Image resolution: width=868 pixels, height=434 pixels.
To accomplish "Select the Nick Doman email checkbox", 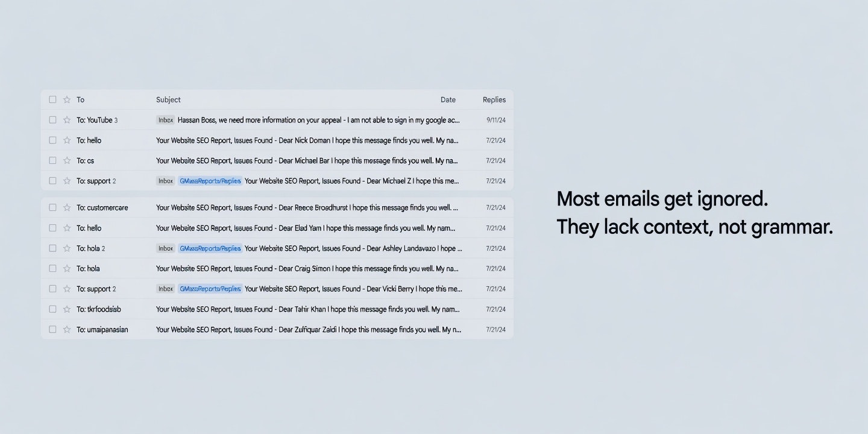I will coord(52,140).
